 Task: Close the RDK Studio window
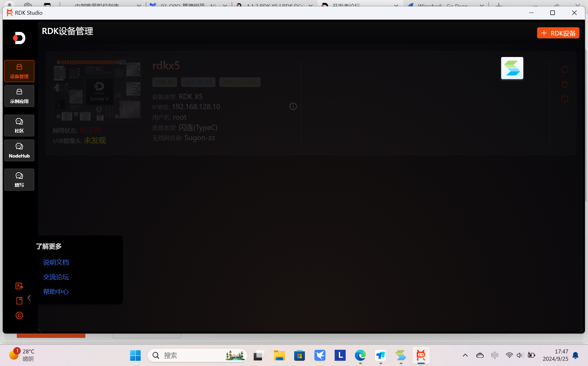574,13
